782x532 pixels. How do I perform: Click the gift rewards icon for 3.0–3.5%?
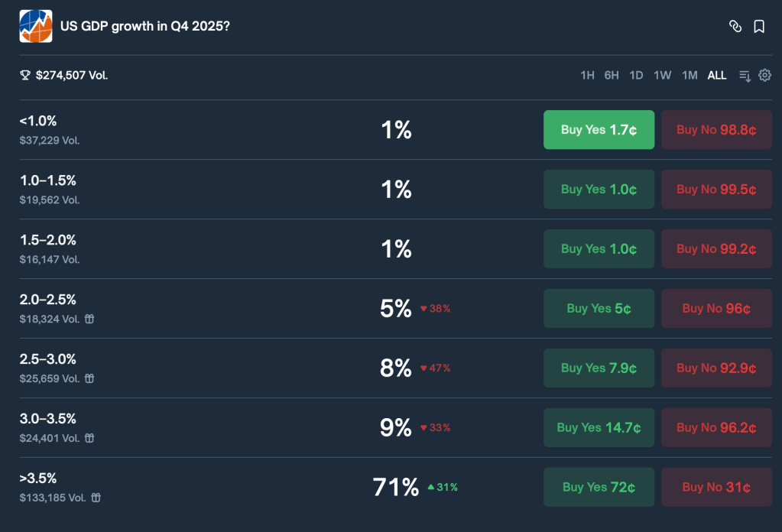coord(89,439)
